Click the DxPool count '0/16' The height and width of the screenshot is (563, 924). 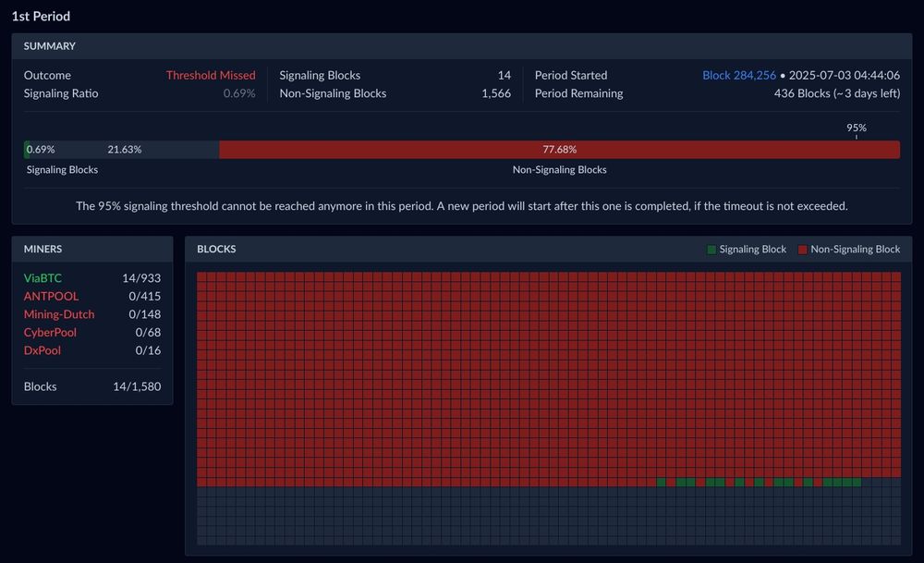(x=148, y=350)
